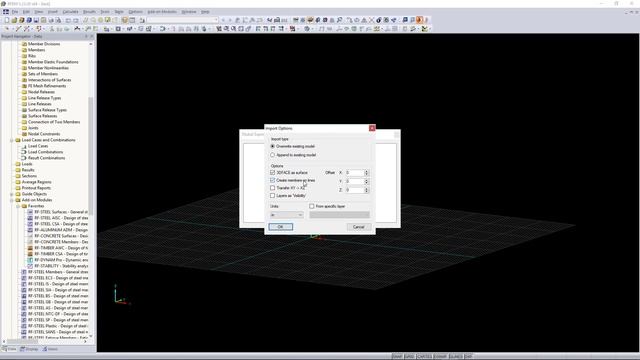The image size is (640, 360).
Task: Click OK in Import Options dialog
Action: point(280,227)
